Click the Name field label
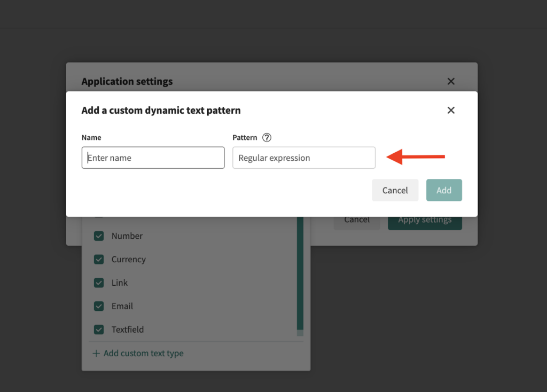The width and height of the screenshot is (547, 392). pyautogui.click(x=91, y=138)
